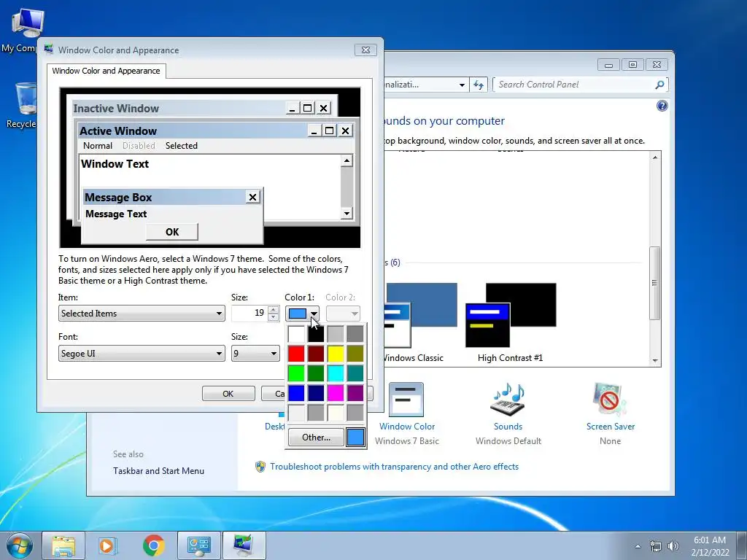747x560 pixels.
Task: Open the Start menu orb
Action: pos(19,545)
